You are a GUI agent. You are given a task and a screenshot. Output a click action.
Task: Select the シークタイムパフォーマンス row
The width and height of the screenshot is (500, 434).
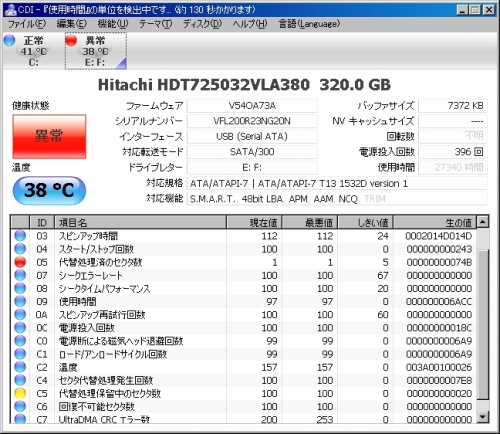point(243,288)
